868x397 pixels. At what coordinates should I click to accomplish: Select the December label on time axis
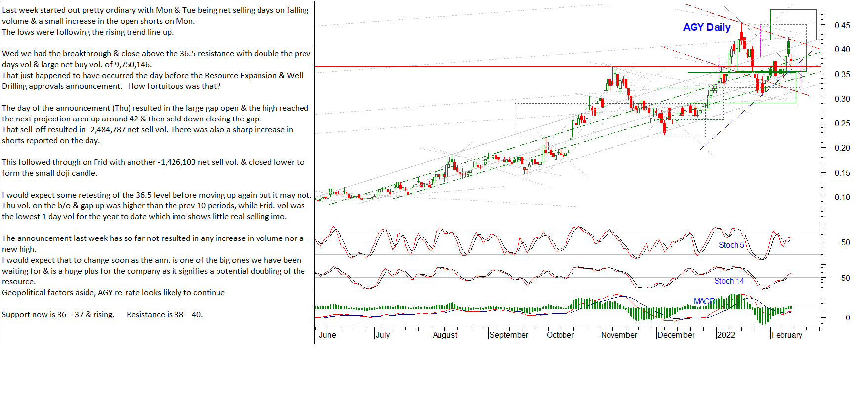pos(676,335)
